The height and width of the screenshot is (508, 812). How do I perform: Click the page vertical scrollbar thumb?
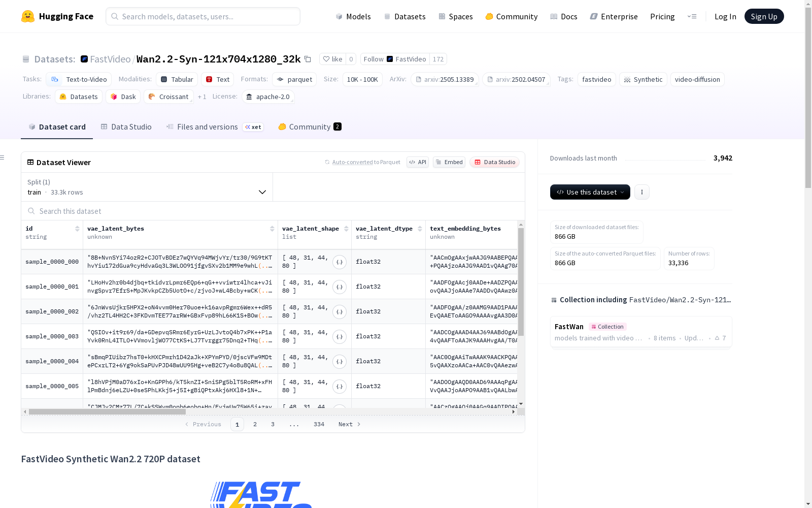click(808, 97)
